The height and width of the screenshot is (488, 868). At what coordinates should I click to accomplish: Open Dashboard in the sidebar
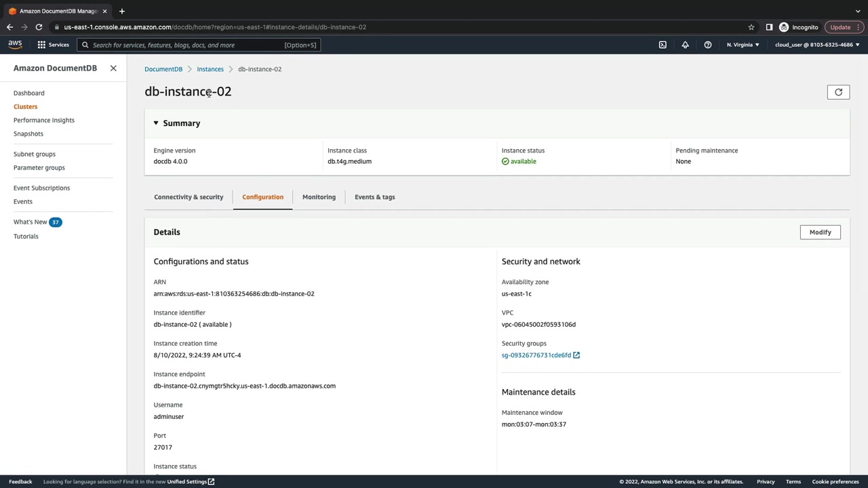tap(29, 93)
